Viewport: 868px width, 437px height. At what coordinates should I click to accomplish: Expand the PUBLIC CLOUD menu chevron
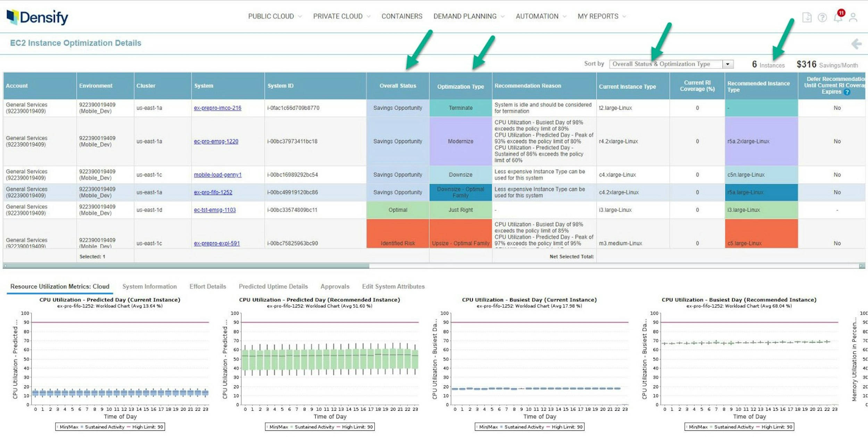pos(299,16)
